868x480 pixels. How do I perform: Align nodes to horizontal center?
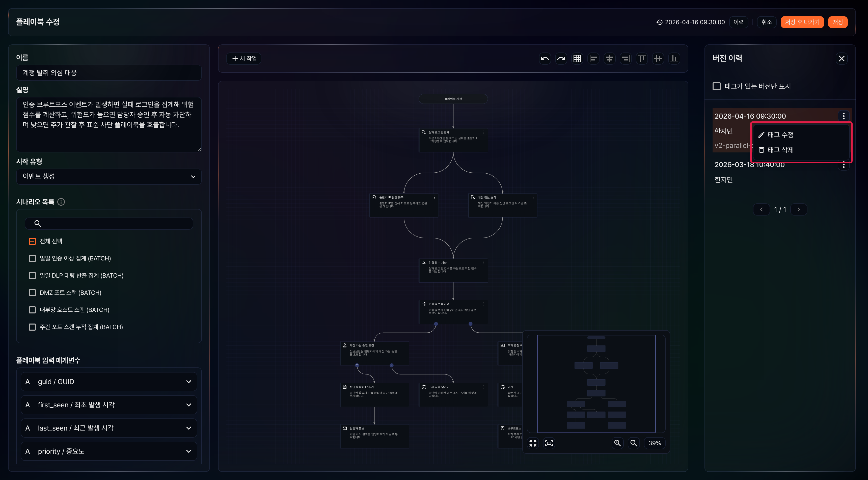click(x=610, y=59)
